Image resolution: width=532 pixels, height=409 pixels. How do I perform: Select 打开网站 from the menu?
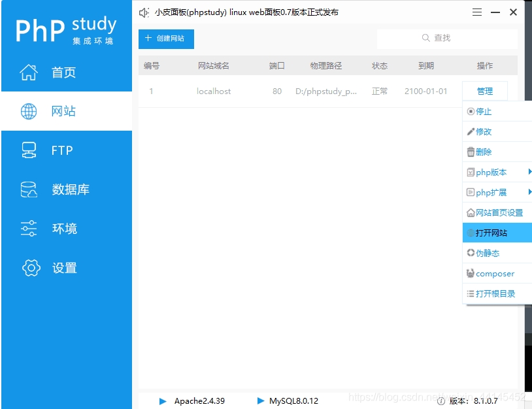[x=491, y=233]
